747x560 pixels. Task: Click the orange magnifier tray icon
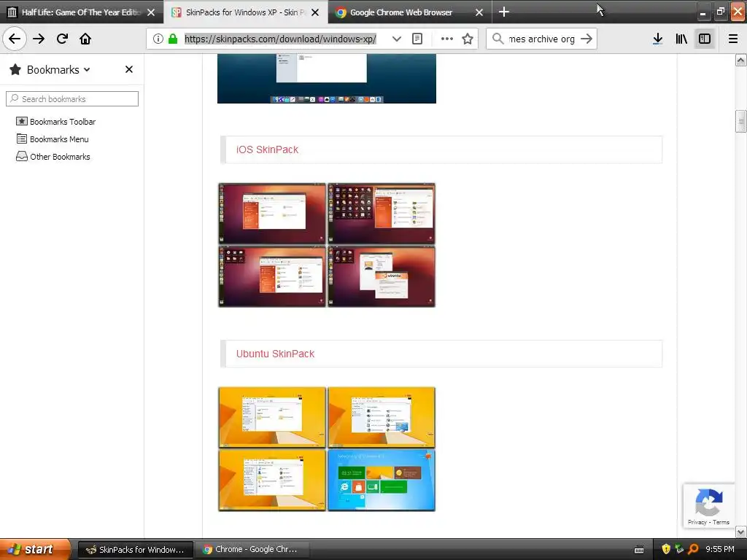click(693, 550)
